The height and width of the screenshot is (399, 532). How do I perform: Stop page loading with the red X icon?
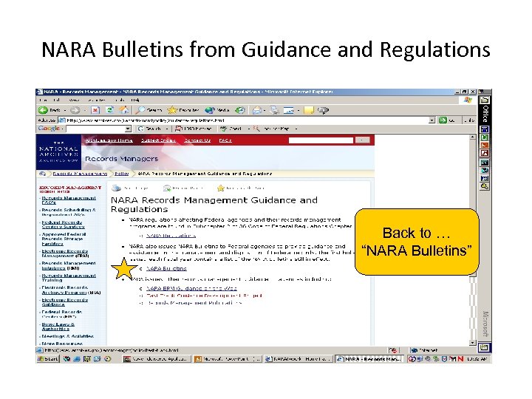pyautogui.click(x=95, y=110)
